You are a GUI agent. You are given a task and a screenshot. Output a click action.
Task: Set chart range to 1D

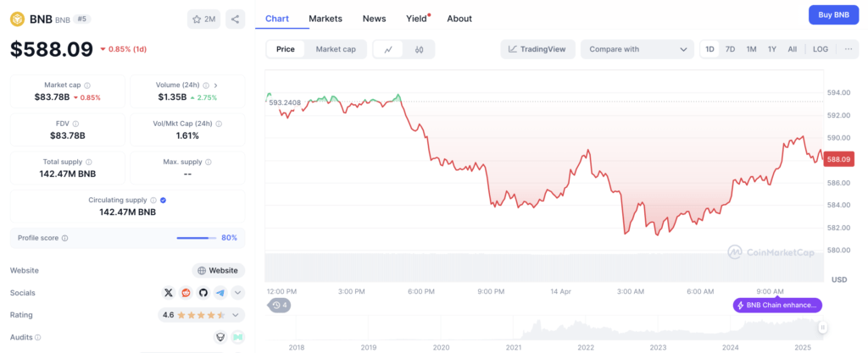point(709,49)
